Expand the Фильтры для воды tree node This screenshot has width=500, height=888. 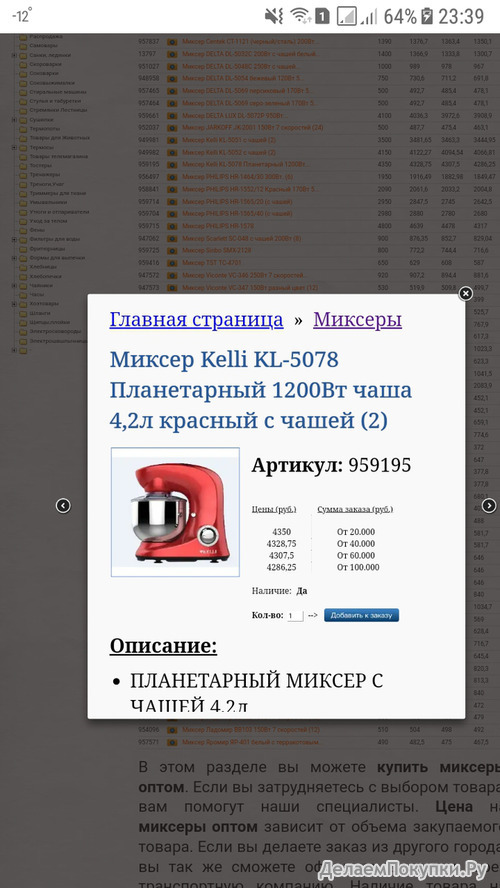14,240
